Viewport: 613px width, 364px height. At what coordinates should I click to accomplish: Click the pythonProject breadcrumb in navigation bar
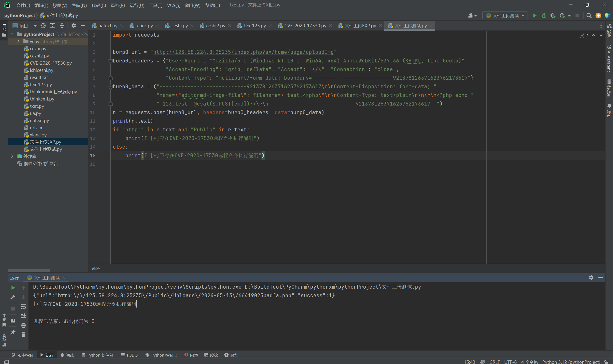[20, 15]
